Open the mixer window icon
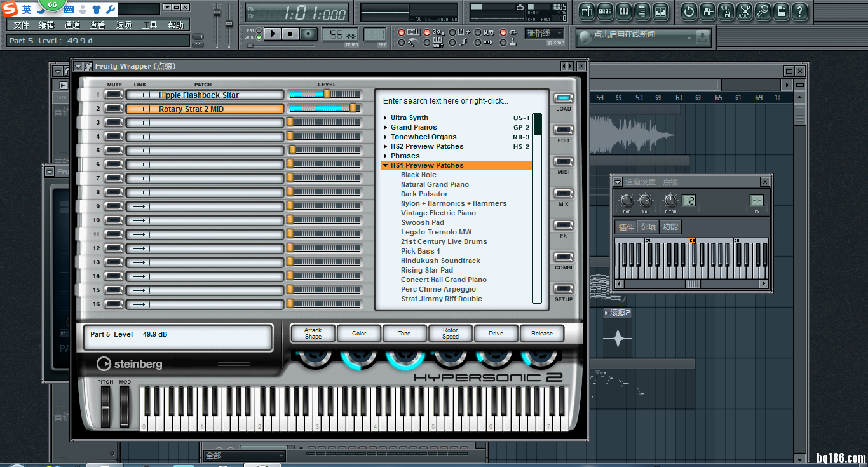Image resolution: width=868 pixels, height=467 pixels. [x=660, y=11]
